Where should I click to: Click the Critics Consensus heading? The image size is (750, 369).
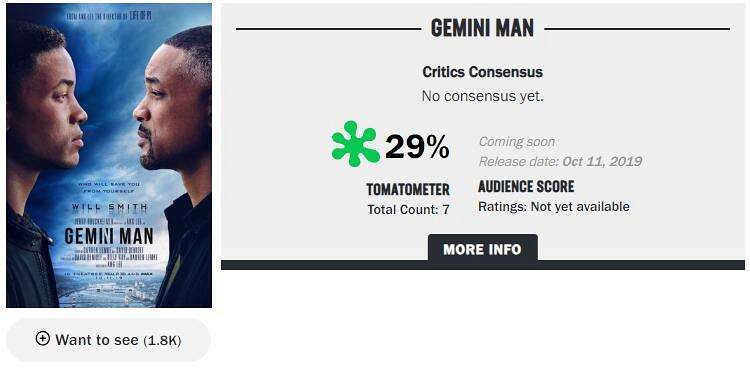click(x=483, y=72)
